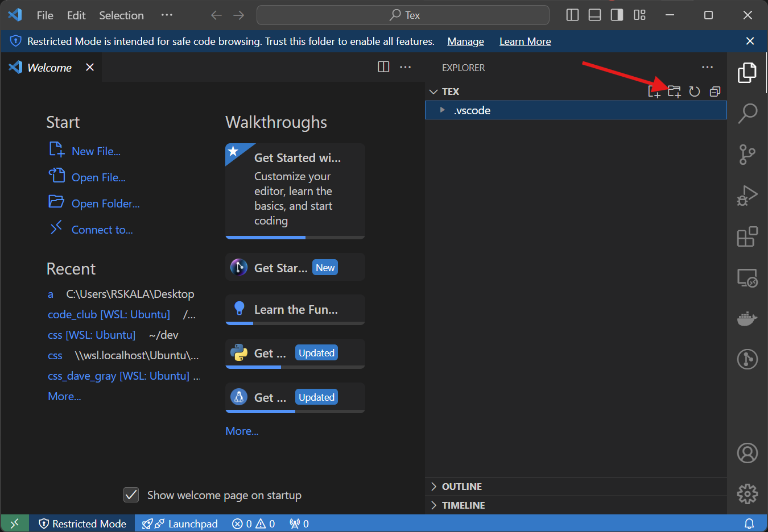768x532 pixels.
Task: Open recent code_club [WSL: Ubuntu]
Action: pos(109,314)
